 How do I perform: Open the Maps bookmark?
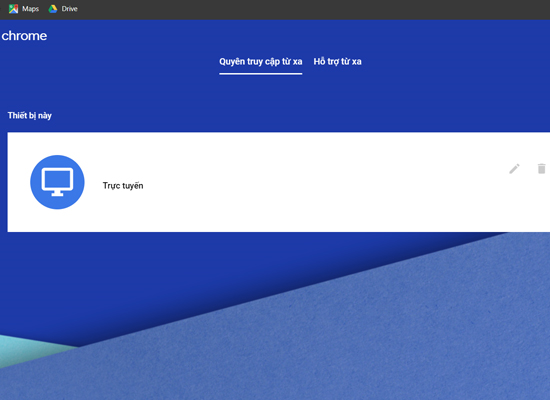coord(24,9)
